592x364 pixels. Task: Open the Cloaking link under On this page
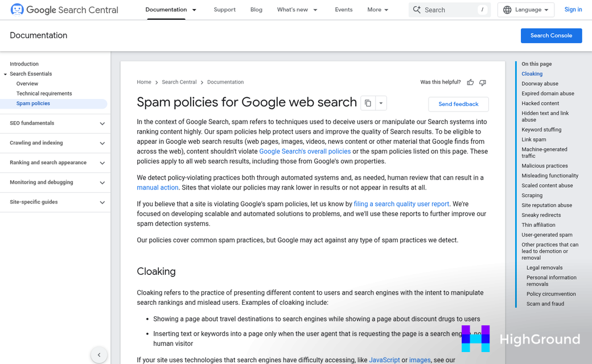(x=532, y=73)
